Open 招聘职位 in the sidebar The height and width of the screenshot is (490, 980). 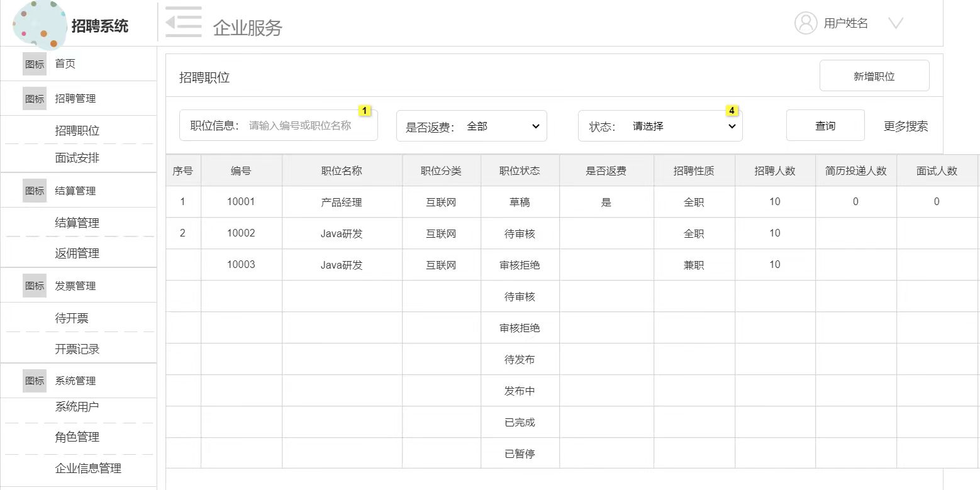pyautogui.click(x=78, y=130)
